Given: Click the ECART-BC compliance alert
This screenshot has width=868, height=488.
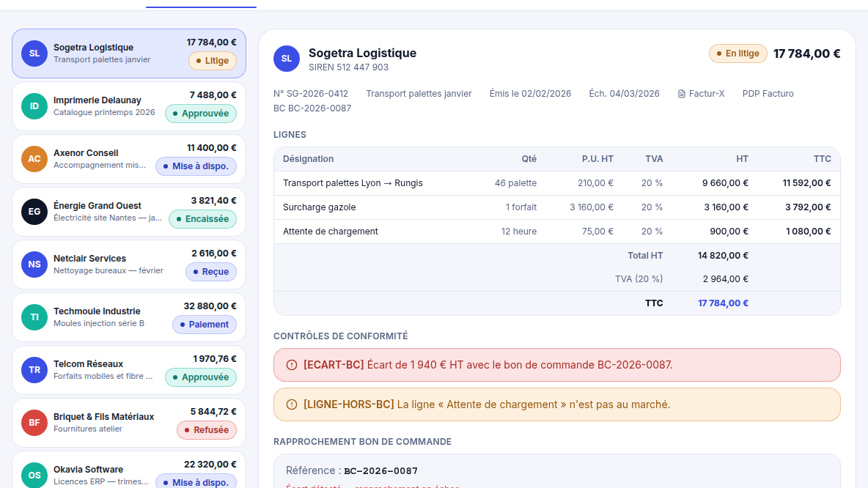Looking at the screenshot, I should click(x=557, y=365).
